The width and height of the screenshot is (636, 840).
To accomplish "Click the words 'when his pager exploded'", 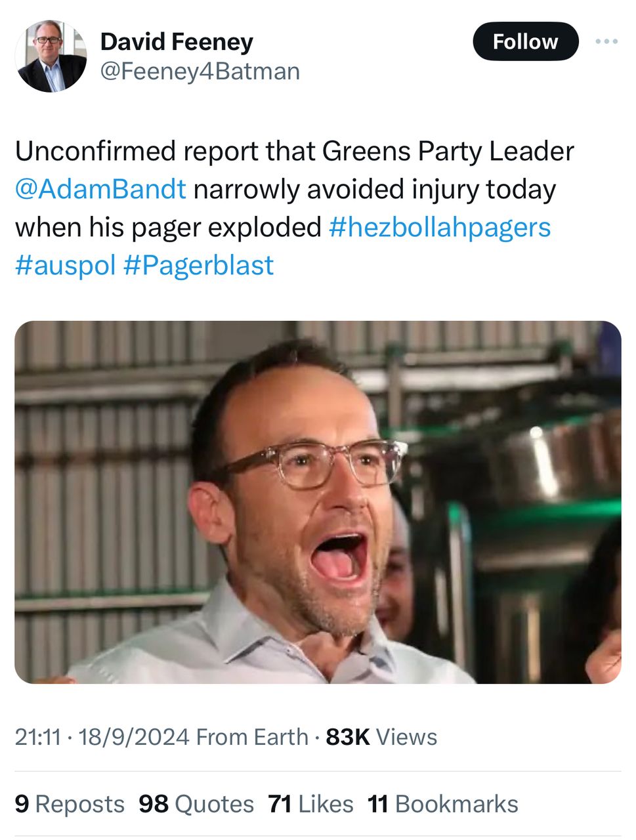I will [168, 227].
